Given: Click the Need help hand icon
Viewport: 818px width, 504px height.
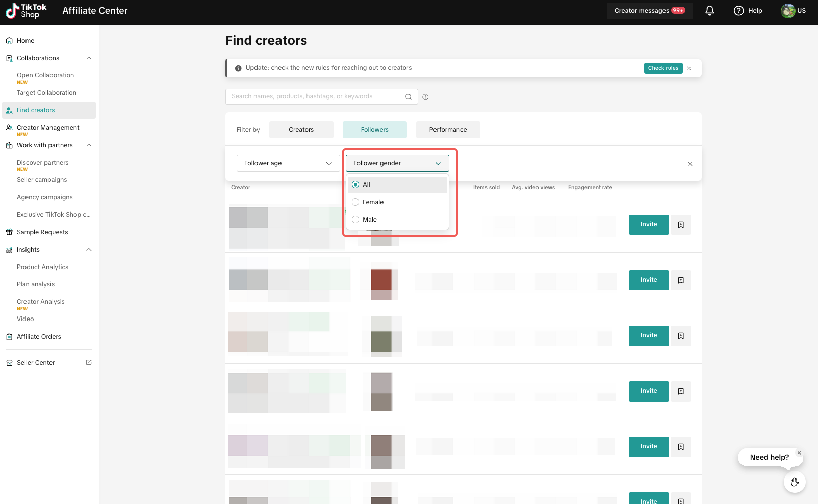Looking at the screenshot, I should (794, 482).
